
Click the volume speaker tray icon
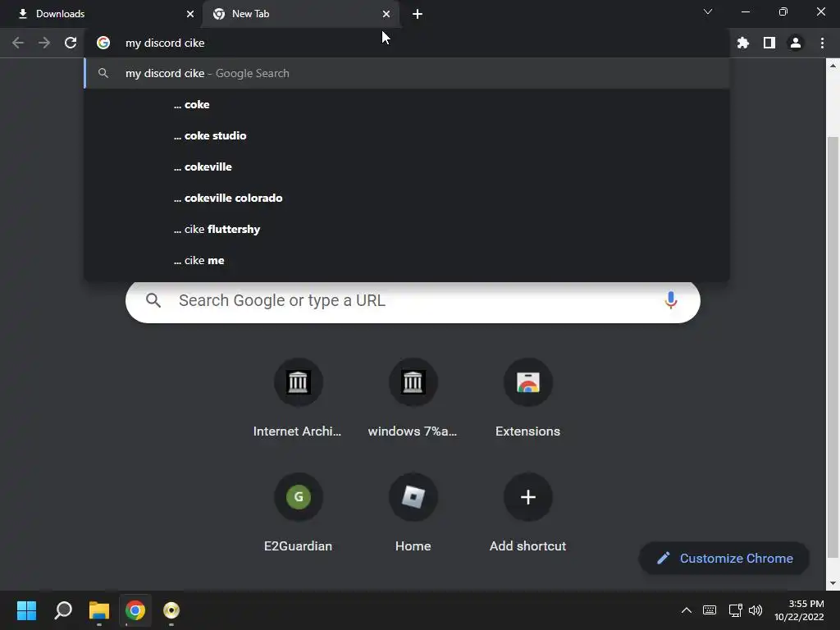[756, 610]
